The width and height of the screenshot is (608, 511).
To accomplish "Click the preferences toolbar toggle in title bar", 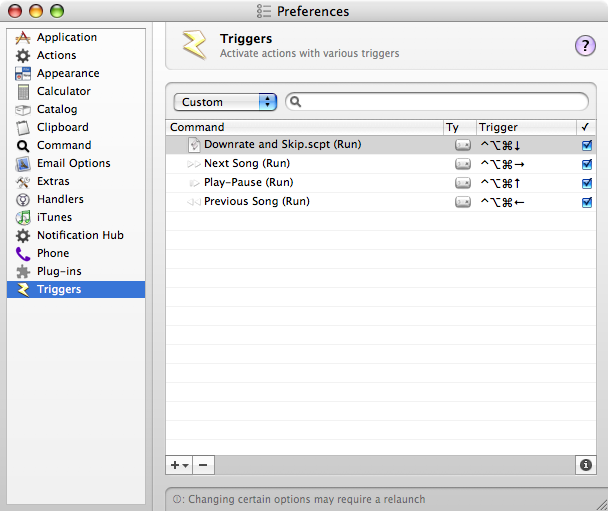I will click(264, 12).
